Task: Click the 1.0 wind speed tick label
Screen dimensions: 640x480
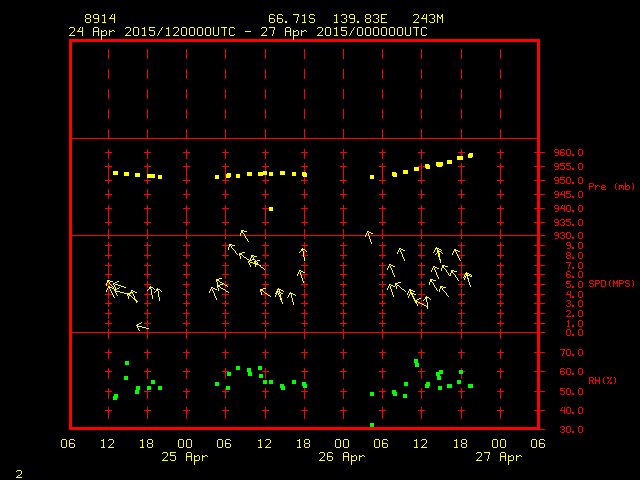Action: coord(574,324)
